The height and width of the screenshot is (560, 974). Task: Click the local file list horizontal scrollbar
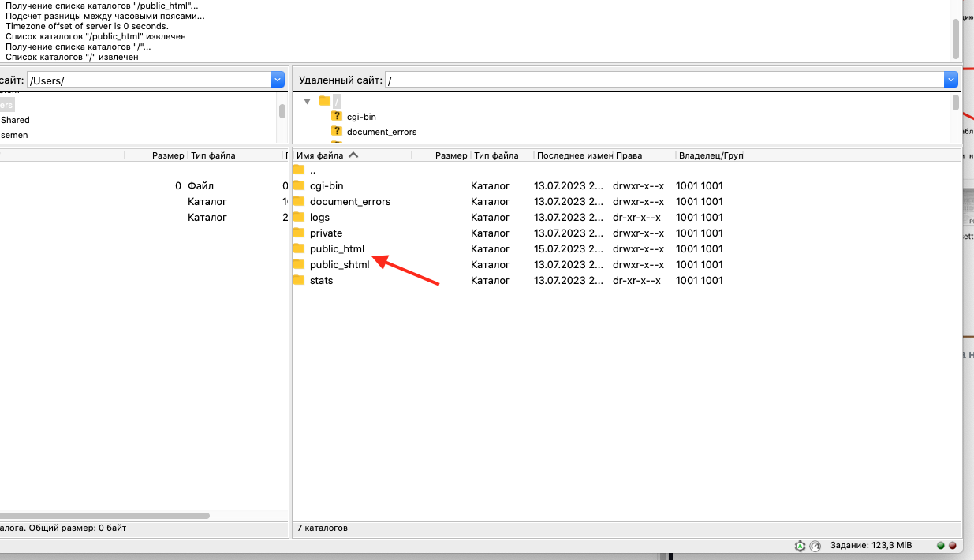105,516
